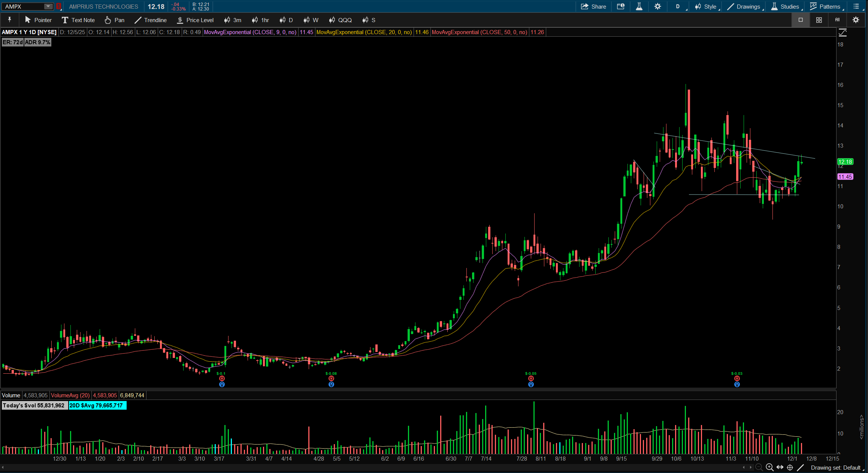Switch to single chart layout view
The height and width of the screenshot is (473, 868).
(801, 20)
